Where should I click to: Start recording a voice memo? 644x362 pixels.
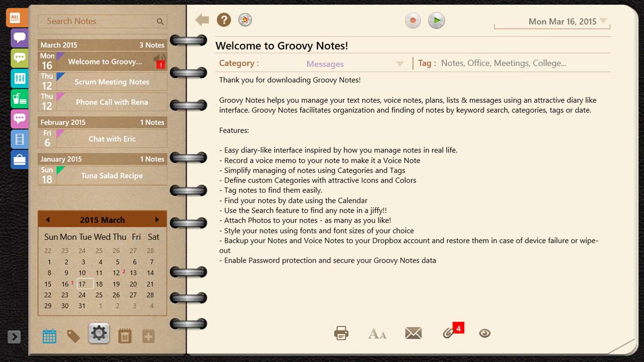pyautogui.click(x=413, y=21)
